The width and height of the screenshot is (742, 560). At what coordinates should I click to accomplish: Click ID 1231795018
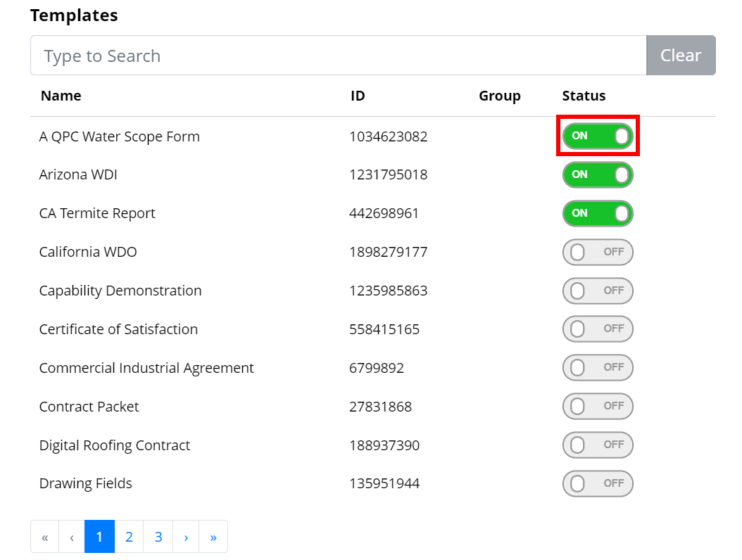(x=389, y=175)
